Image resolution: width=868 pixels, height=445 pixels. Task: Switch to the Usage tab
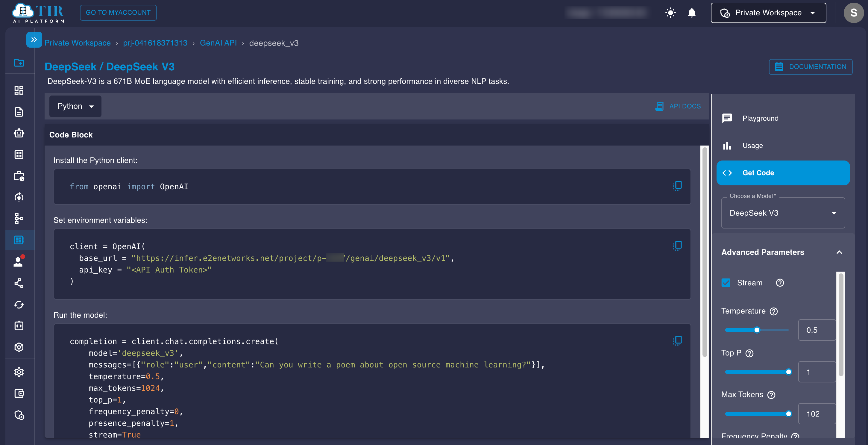[783, 146]
